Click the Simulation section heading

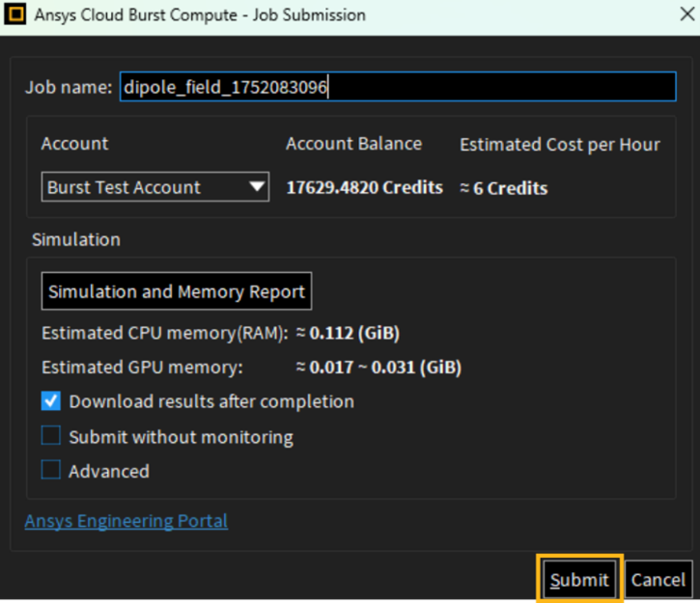(x=76, y=239)
